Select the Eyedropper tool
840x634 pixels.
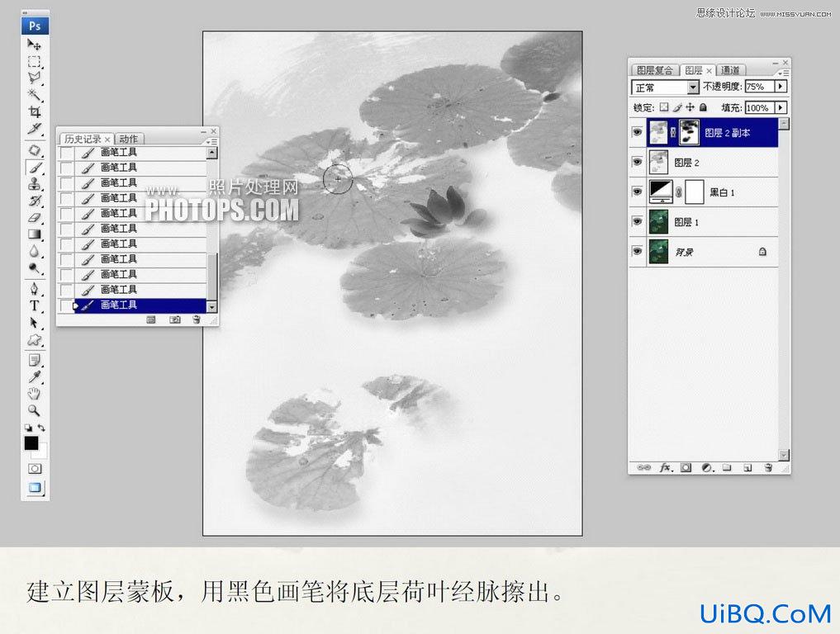[x=35, y=377]
